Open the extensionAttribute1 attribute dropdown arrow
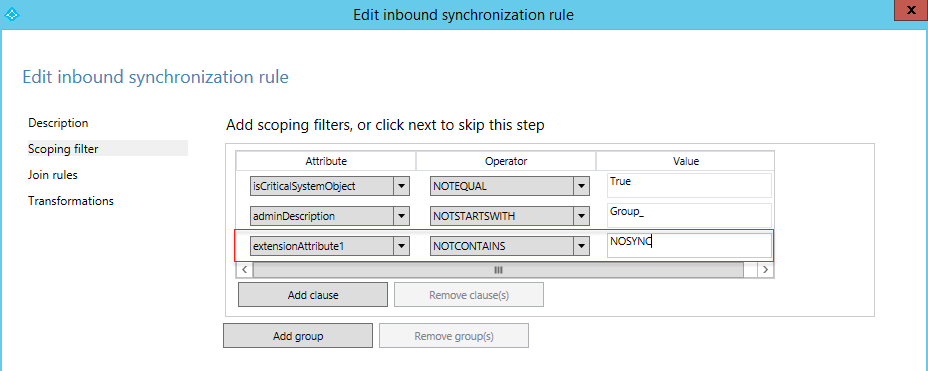The width and height of the screenshot is (928, 371). pos(402,246)
